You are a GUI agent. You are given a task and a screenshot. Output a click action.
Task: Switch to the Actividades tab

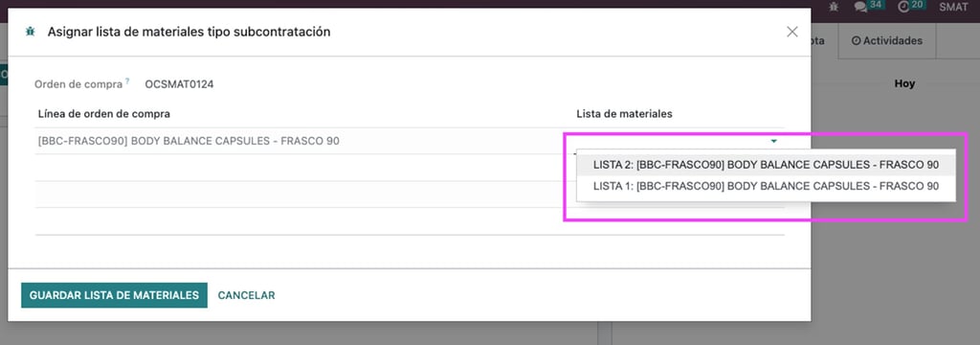(x=887, y=40)
